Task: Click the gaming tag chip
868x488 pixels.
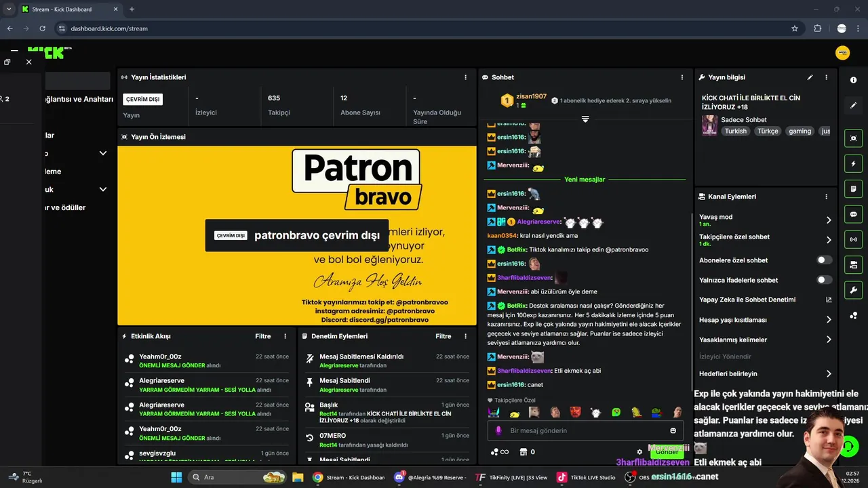Action: pyautogui.click(x=800, y=131)
